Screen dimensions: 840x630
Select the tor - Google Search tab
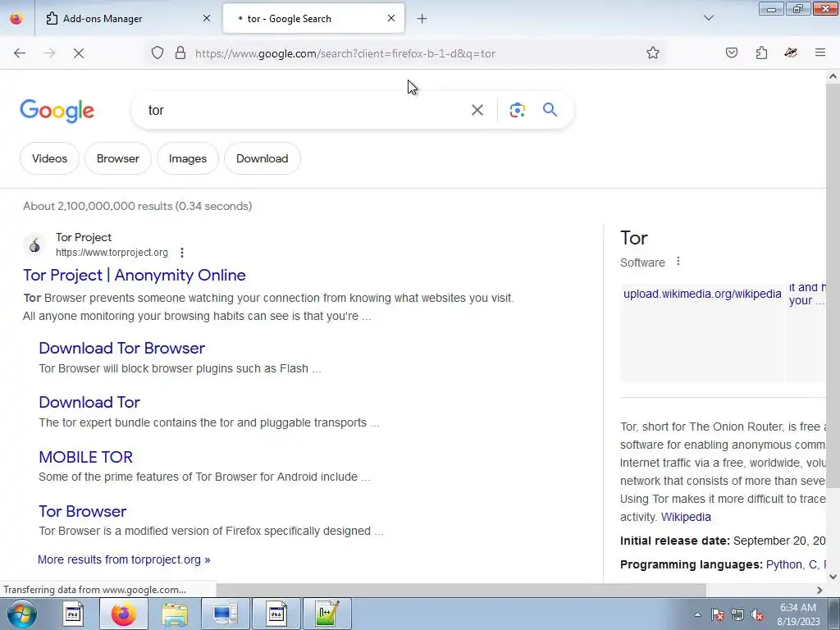coord(313,19)
